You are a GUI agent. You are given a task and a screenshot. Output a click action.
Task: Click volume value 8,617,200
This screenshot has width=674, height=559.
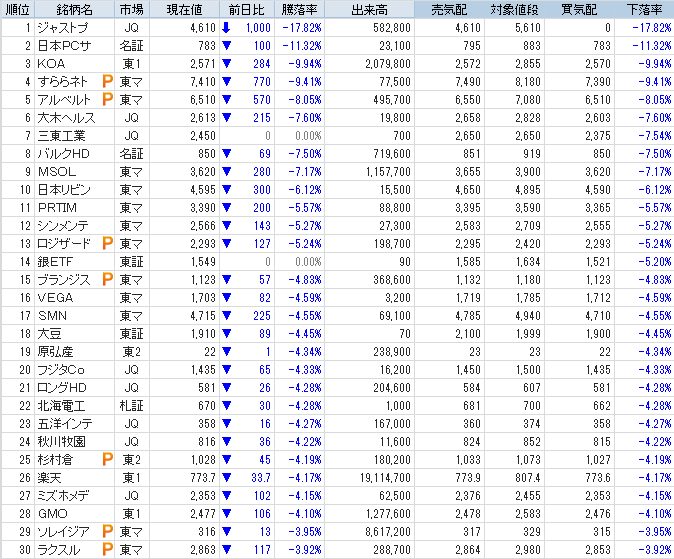(388, 531)
